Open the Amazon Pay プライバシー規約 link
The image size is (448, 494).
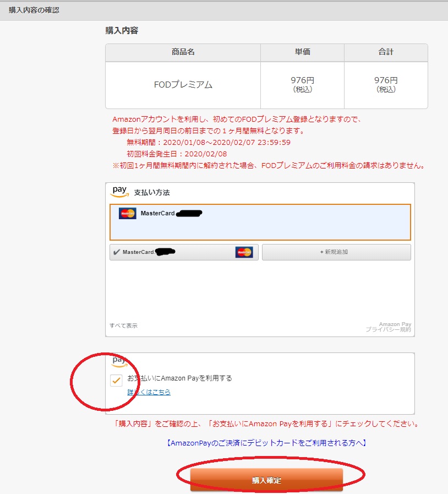389,327
